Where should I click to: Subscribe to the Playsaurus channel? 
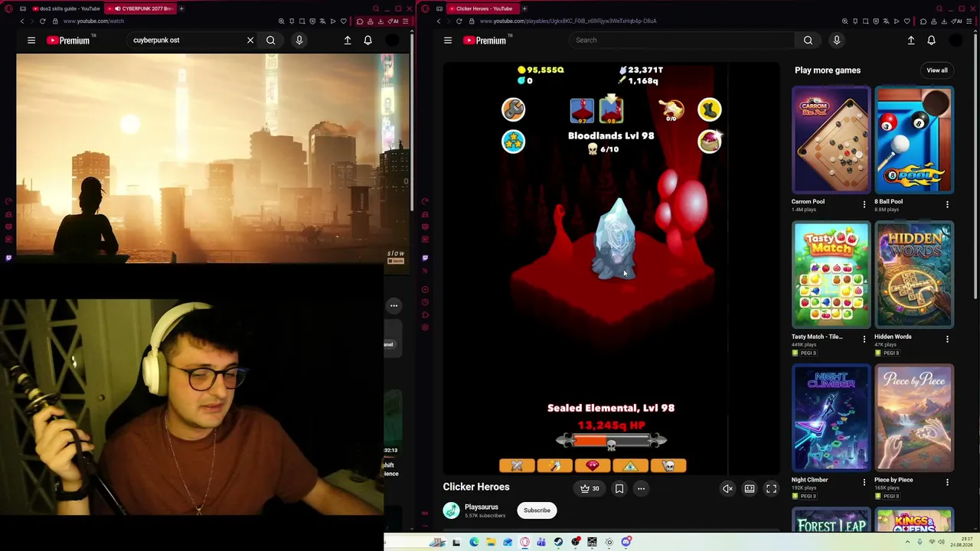coord(537,510)
